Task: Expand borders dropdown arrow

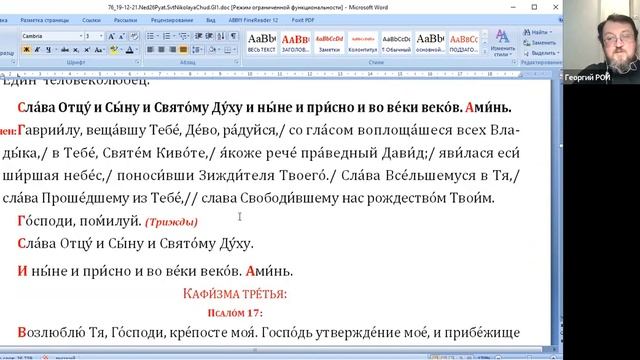Action: pyautogui.click(x=234, y=50)
